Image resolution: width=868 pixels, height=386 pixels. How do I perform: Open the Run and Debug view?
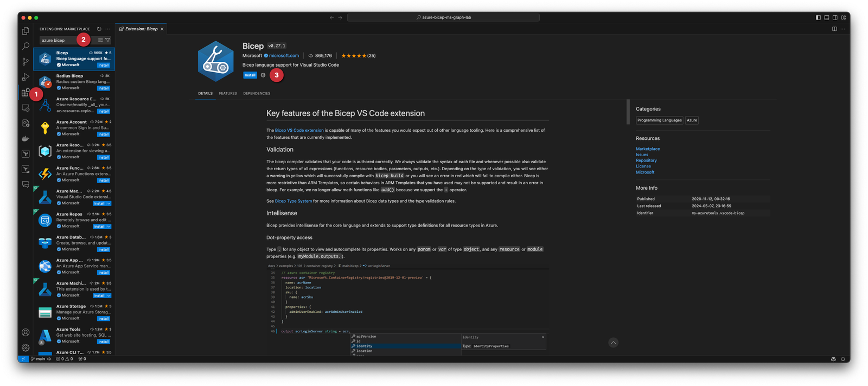click(x=25, y=77)
